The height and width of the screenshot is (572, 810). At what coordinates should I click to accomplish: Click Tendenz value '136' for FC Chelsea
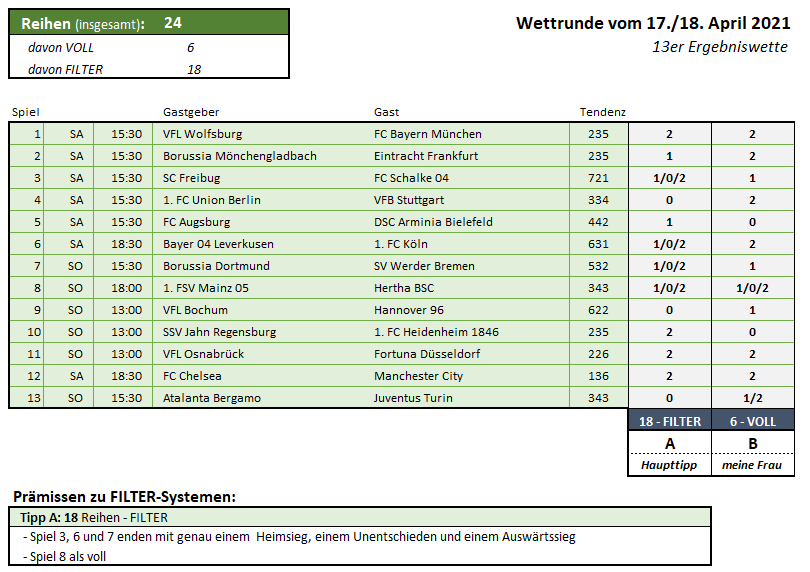pyautogui.click(x=598, y=376)
